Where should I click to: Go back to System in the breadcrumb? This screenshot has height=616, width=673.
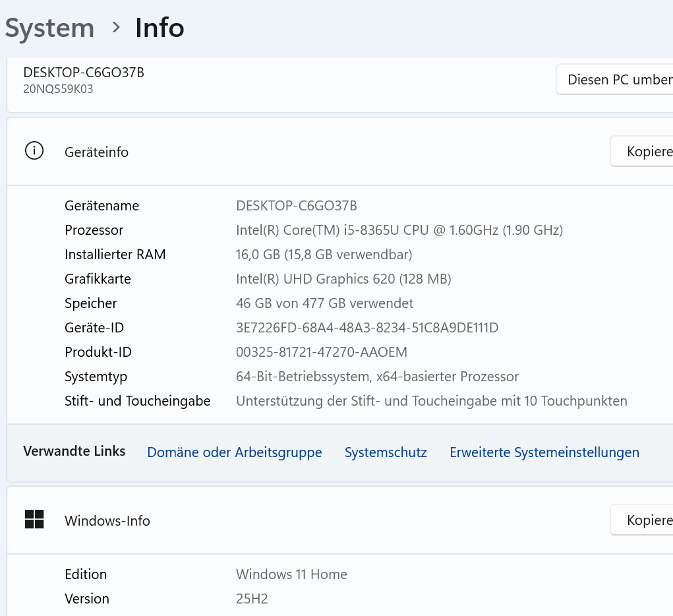coord(49,28)
